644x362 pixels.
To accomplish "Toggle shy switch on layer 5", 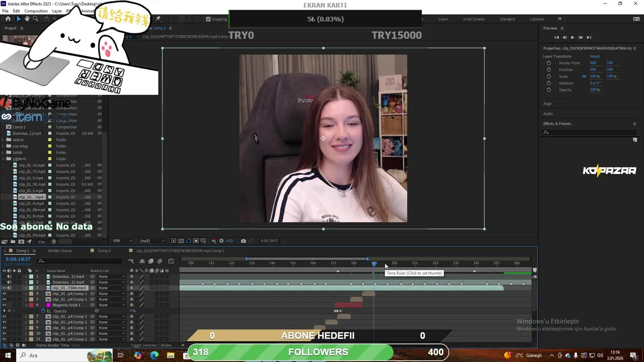I will [132, 300].
